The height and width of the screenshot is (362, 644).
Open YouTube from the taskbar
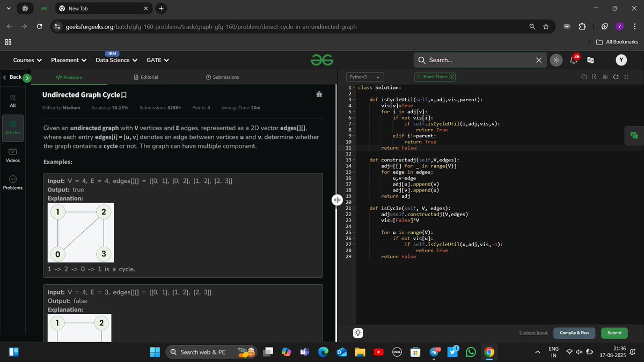click(x=378, y=352)
